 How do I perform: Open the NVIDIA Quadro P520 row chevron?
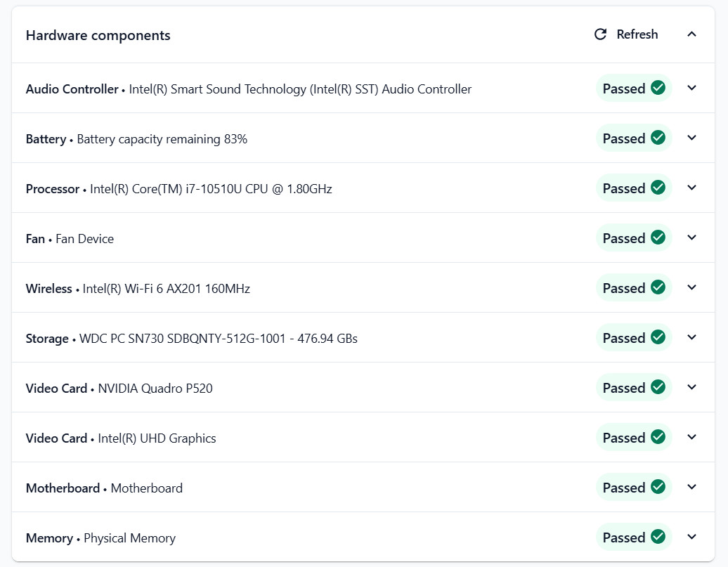(x=691, y=387)
